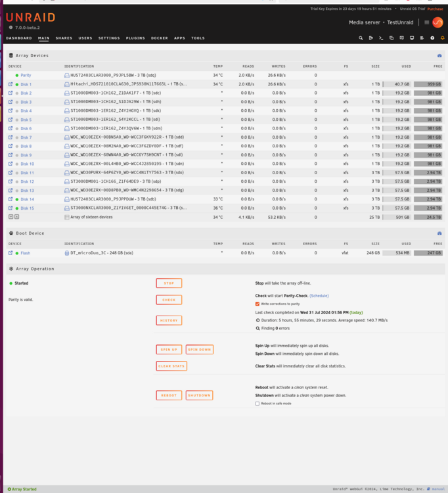This screenshot has width=448, height=493.
Task: Open the Settings tab
Action: click(x=109, y=38)
